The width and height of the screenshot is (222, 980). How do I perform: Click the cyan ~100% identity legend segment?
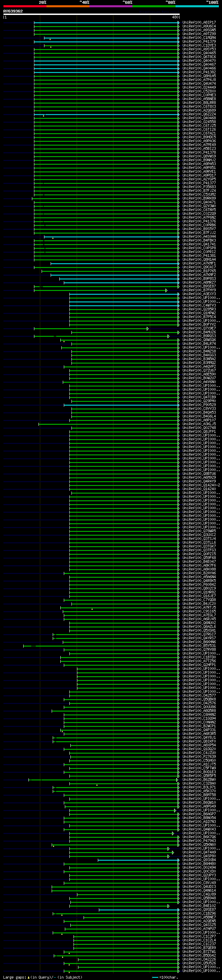click(197, 6)
